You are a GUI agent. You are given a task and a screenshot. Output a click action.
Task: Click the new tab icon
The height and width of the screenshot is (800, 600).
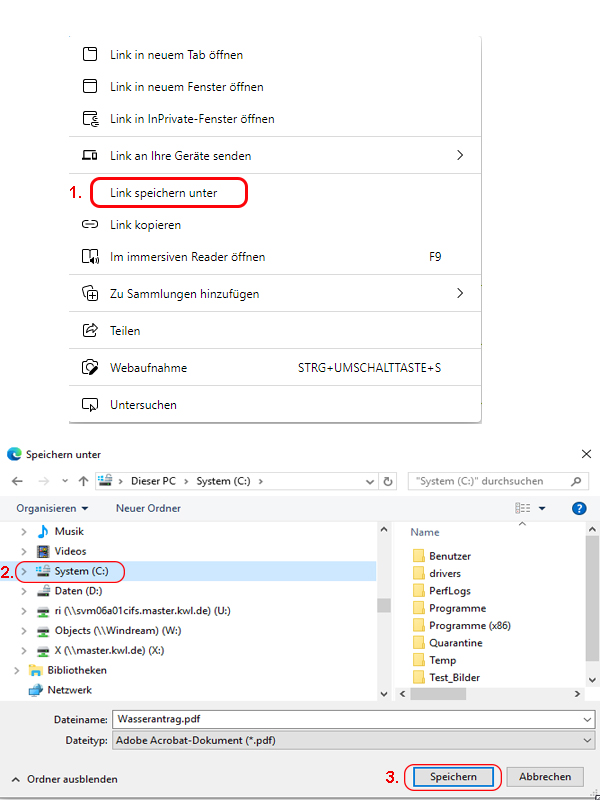(90, 54)
